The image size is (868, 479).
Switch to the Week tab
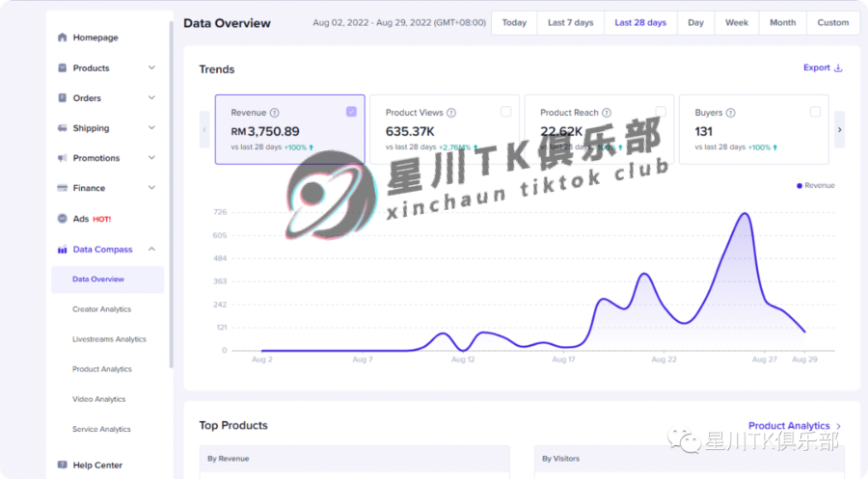point(737,23)
